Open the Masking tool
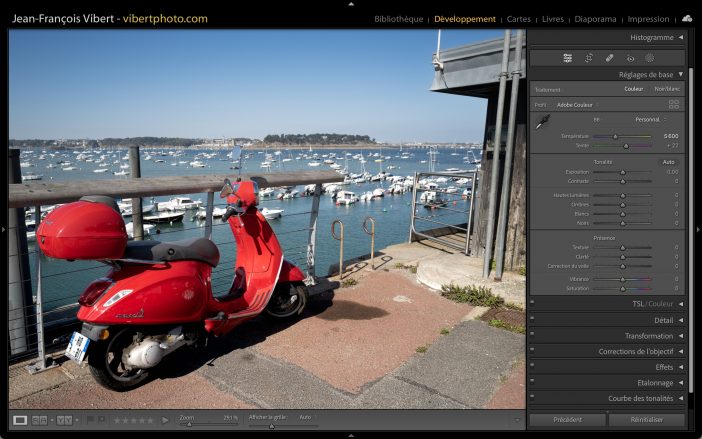702x439 pixels. (x=649, y=58)
